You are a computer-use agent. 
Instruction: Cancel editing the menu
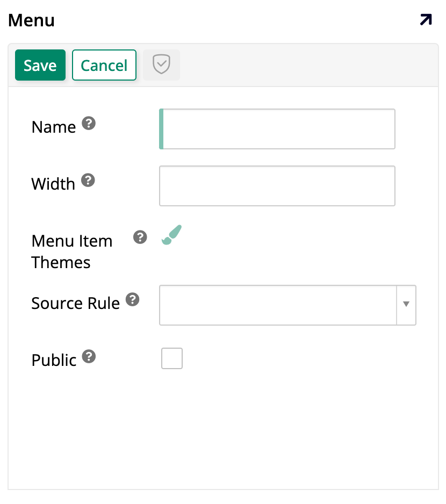pos(104,64)
